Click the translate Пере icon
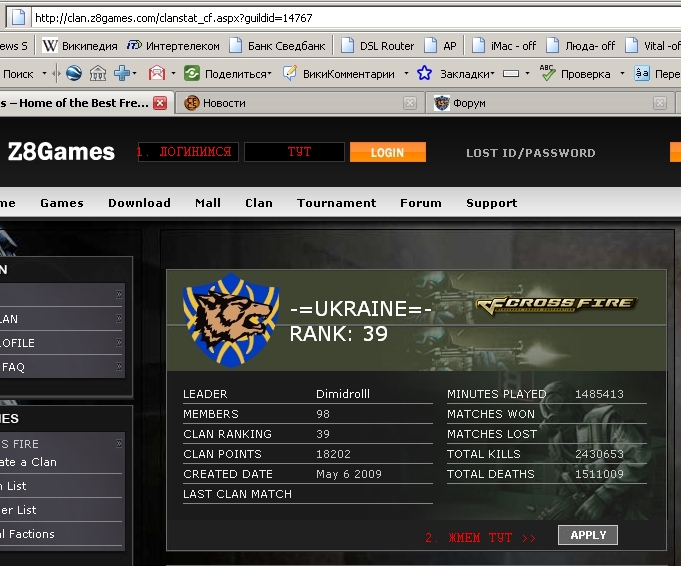The width and height of the screenshot is (681, 566). pyautogui.click(x=642, y=73)
